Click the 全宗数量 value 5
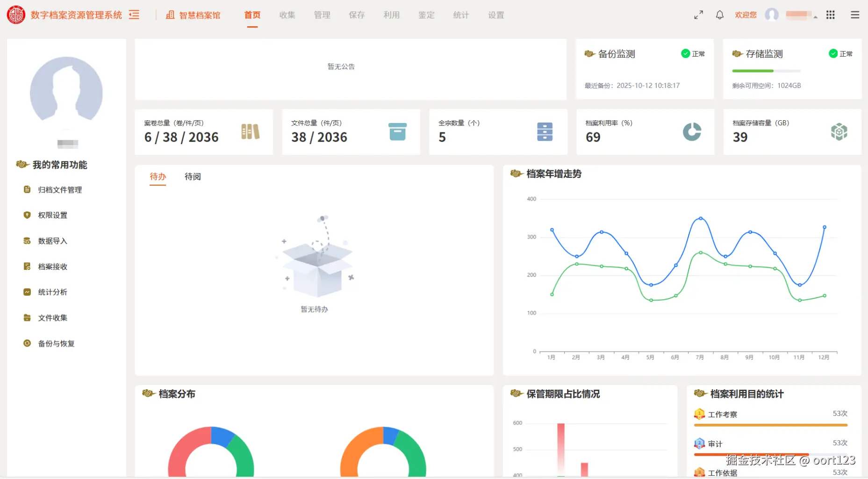Viewport: 868px width, 479px height. tap(442, 137)
